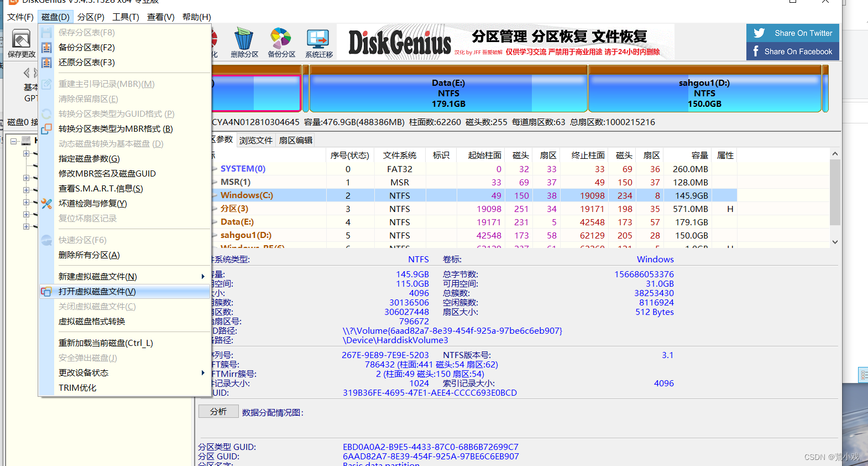The image size is (868, 466).
Task: Open the 帮助(H) menu
Action: (196, 17)
